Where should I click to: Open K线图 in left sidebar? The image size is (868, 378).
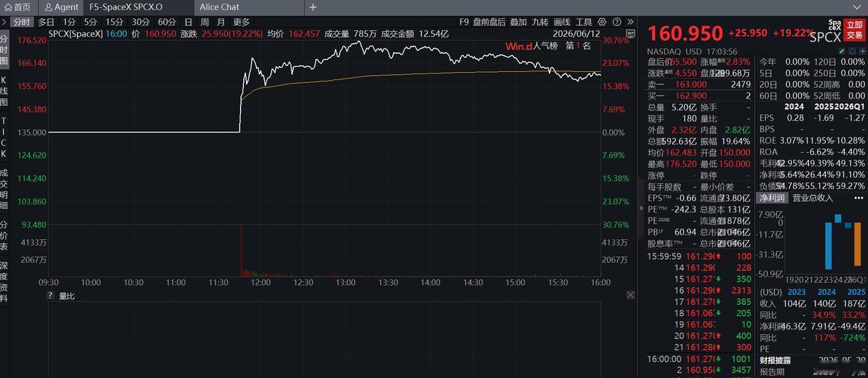(x=4, y=90)
